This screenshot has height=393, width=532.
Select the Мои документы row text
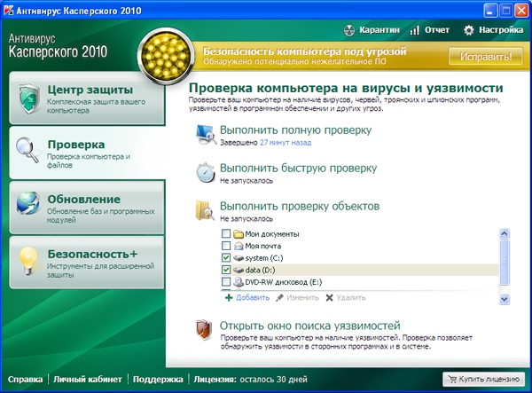pos(272,234)
